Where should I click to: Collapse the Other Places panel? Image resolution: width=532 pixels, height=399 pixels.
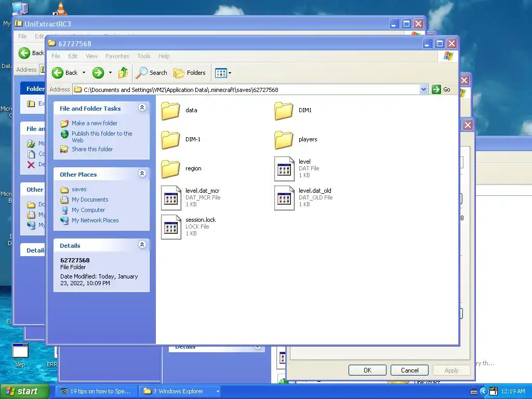tap(142, 174)
